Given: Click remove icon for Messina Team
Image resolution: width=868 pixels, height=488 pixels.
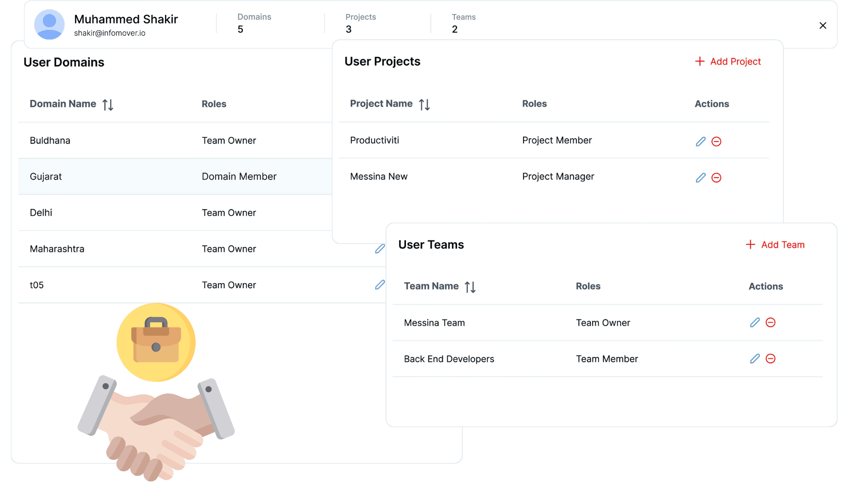Looking at the screenshot, I should pyautogui.click(x=771, y=322).
